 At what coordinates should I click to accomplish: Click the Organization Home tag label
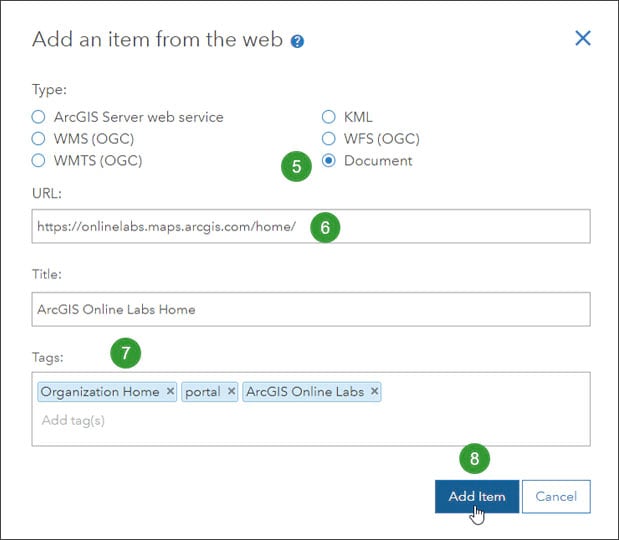[x=100, y=392]
